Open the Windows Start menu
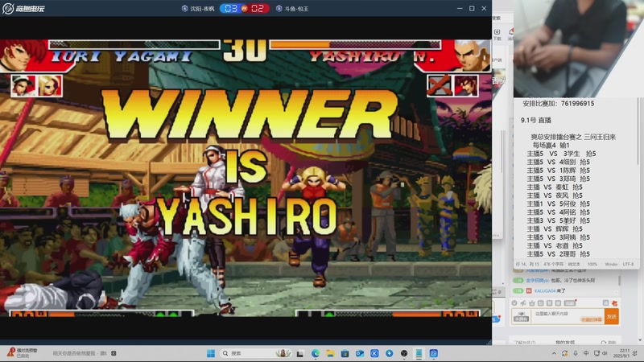Image resolution: width=644 pixels, height=362 pixels. coord(211,353)
